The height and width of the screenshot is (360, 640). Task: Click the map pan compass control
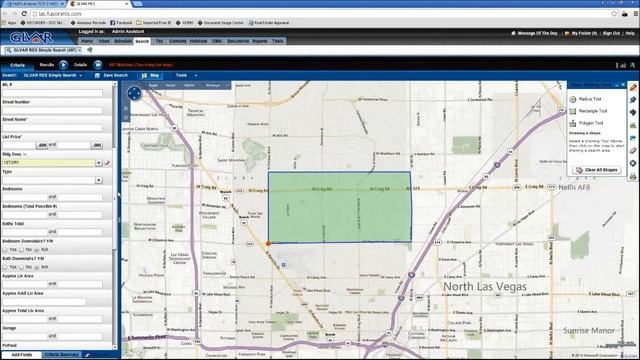tap(134, 93)
